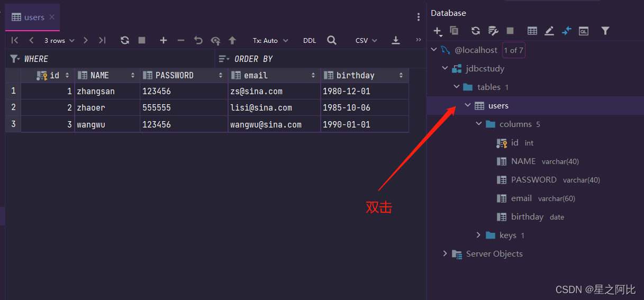Select the lisi@sina.com email cell
644x300 pixels.
click(x=274, y=108)
